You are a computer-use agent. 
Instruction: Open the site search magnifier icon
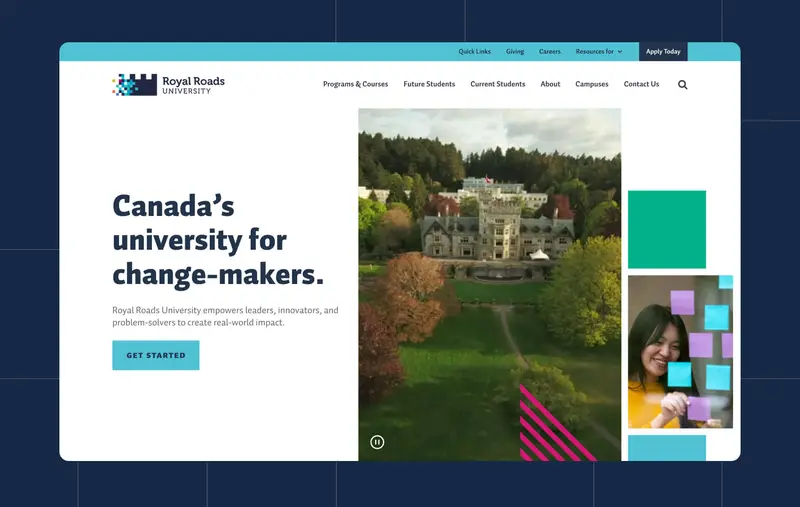(x=682, y=85)
